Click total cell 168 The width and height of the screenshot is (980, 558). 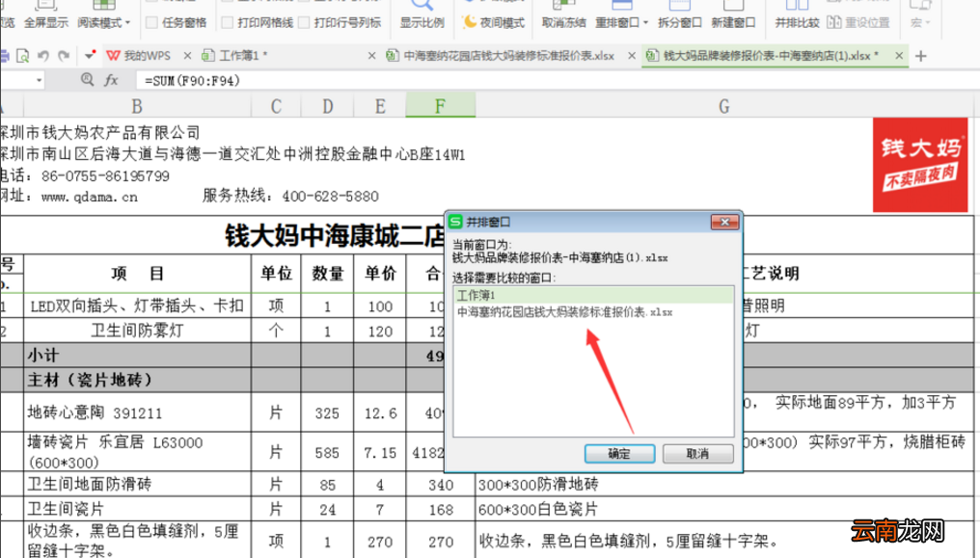pyautogui.click(x=440, y=509)
